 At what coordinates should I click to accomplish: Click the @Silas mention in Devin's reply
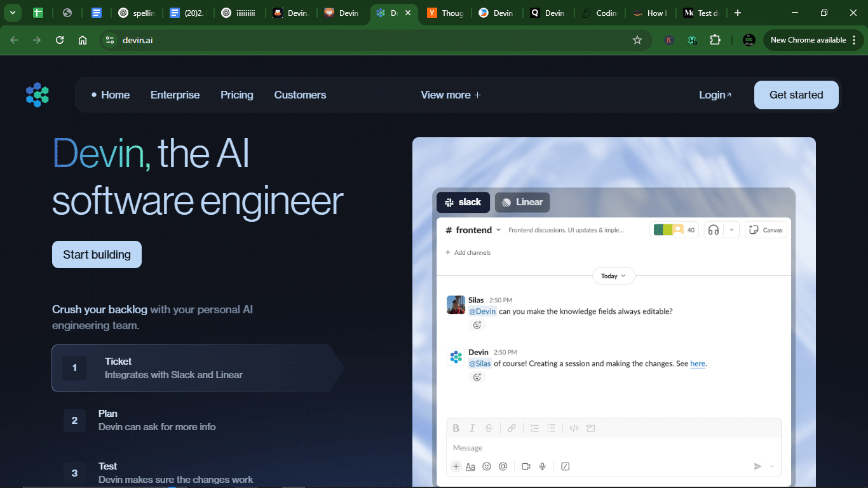click(x=480, y=363)
